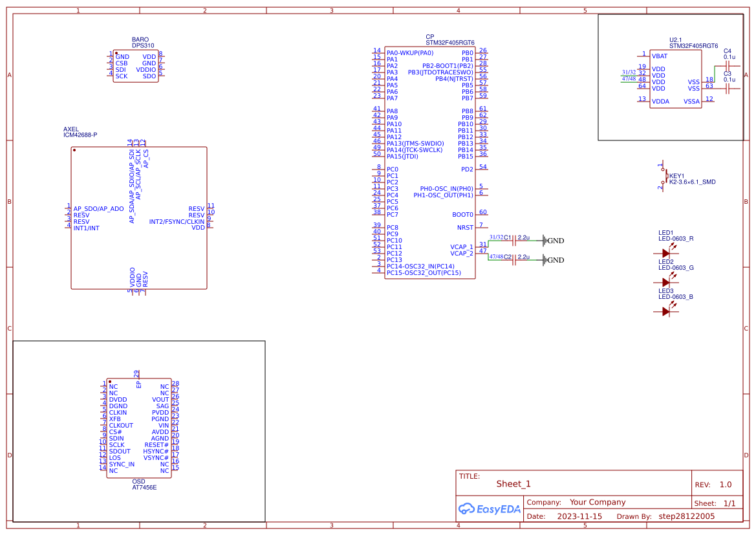Click the 'Your Company' field
756x535 pixels.
598,502
